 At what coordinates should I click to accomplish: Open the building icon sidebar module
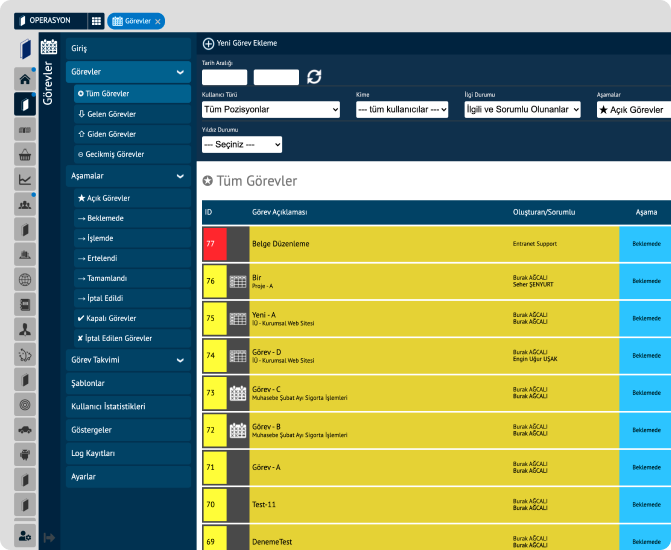tap(25, 255)
